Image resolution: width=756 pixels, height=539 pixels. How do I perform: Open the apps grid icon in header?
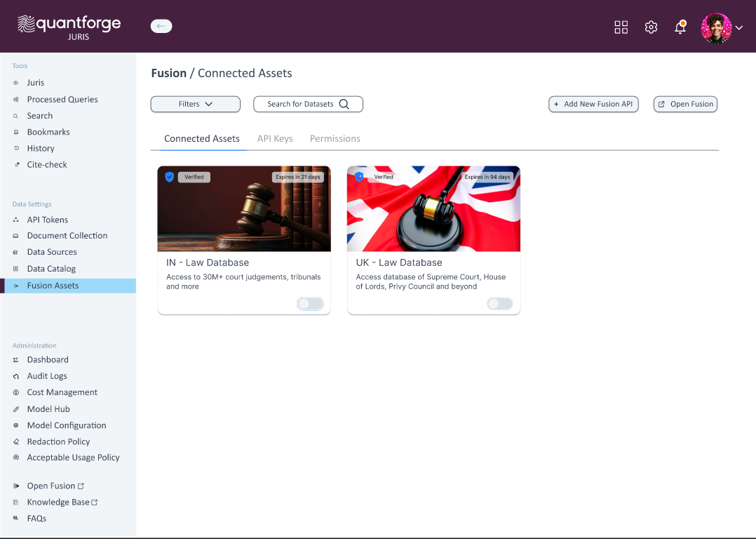point(621,27)
